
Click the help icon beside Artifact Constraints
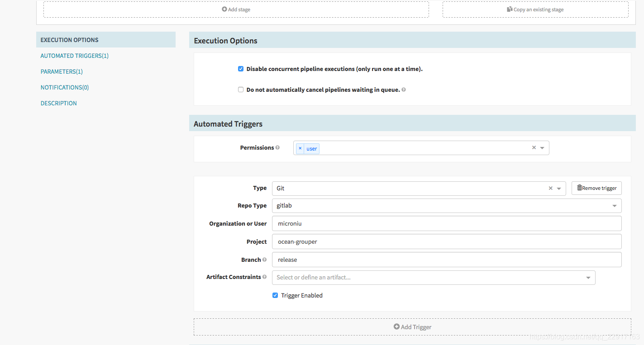(x=264, y=277)
